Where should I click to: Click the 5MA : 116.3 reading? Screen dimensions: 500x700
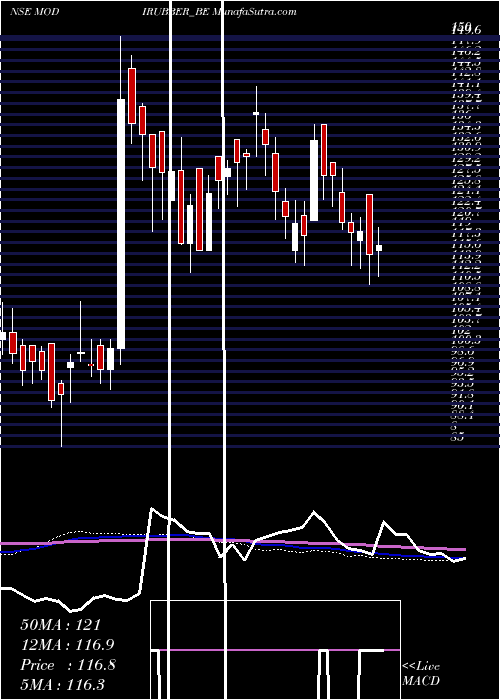coord(62,684)
